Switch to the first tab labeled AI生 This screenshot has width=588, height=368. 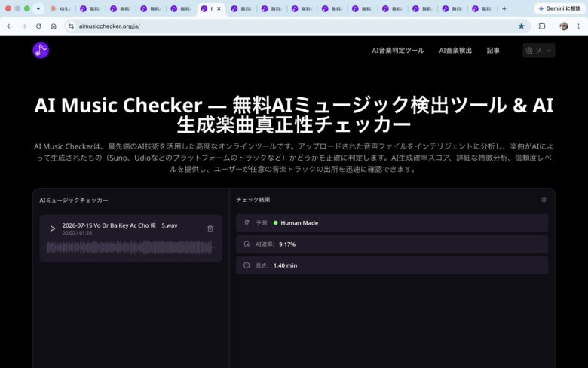coord(60,8)
